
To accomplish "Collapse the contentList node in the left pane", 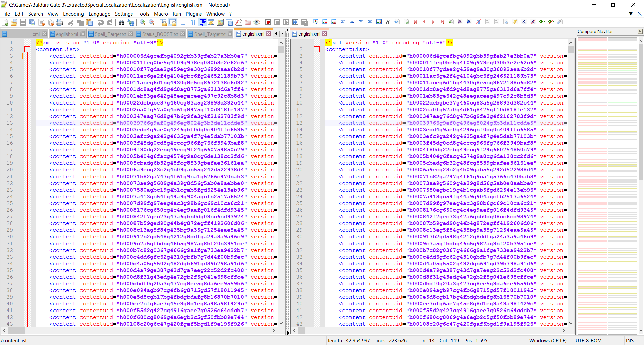I will coord(28,49).
